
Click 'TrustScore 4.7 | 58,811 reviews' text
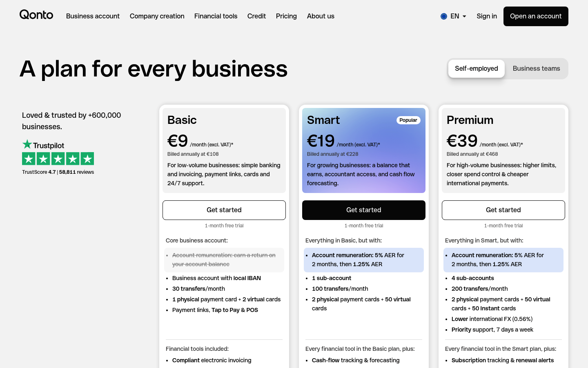click(58, 172)
